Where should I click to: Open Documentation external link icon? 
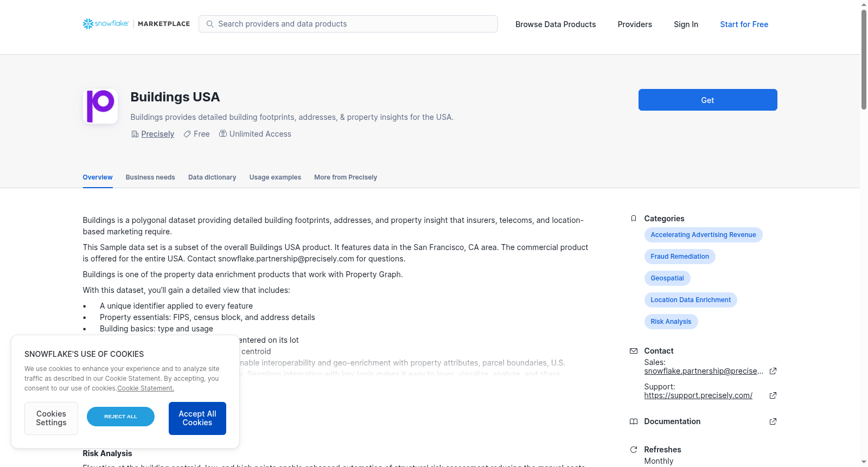pyautogui.click(x=773, y=421)
